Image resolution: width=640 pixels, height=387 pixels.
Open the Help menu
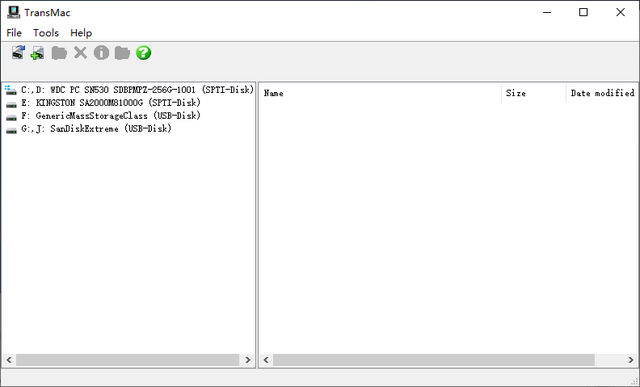[x=81, y=33]
